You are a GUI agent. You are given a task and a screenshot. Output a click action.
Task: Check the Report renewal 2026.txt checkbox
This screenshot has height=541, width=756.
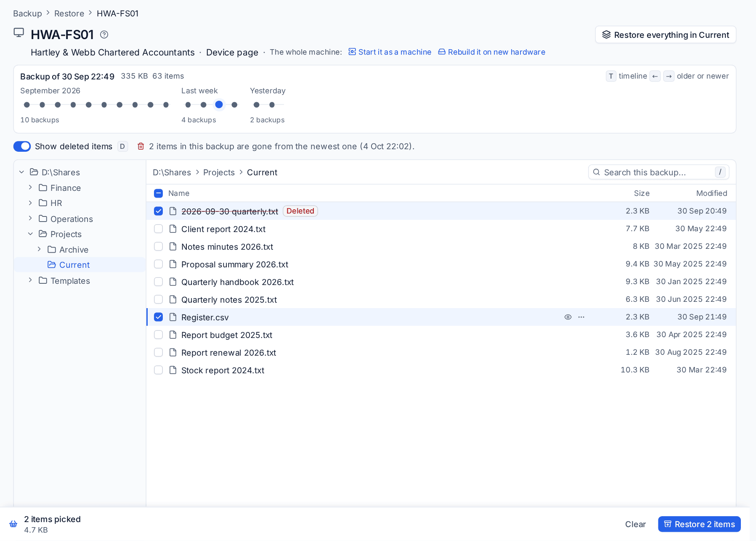coord(158,352)
